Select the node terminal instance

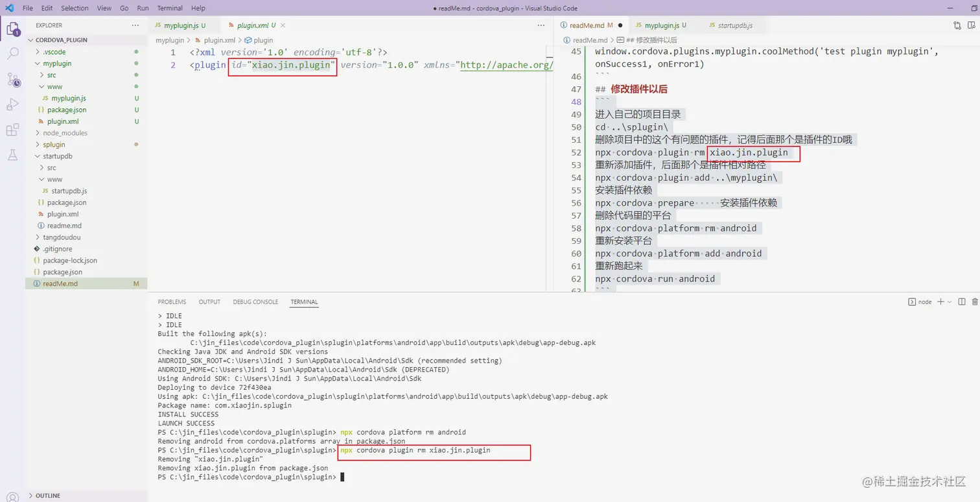[x=920, y=302]
